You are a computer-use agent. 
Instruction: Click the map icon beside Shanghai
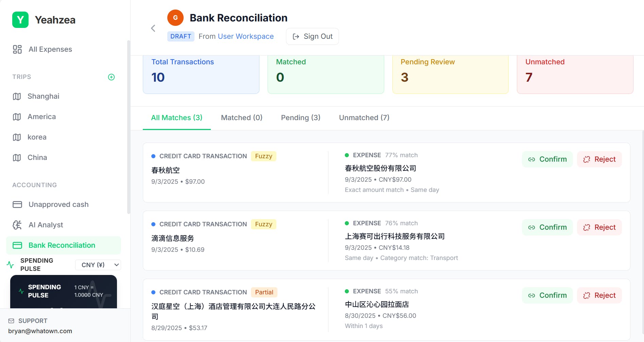[x=17, y=96]
